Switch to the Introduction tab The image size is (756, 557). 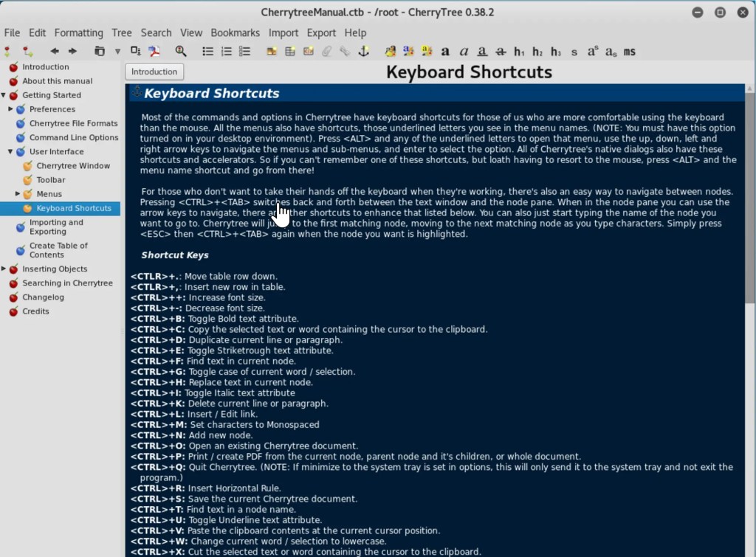(154, 72)
